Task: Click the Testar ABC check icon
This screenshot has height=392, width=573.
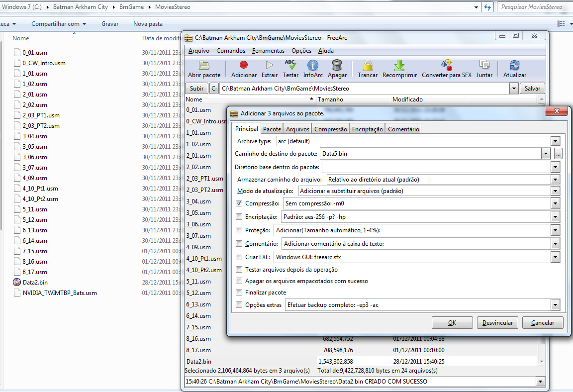Action: click(290, 65)
